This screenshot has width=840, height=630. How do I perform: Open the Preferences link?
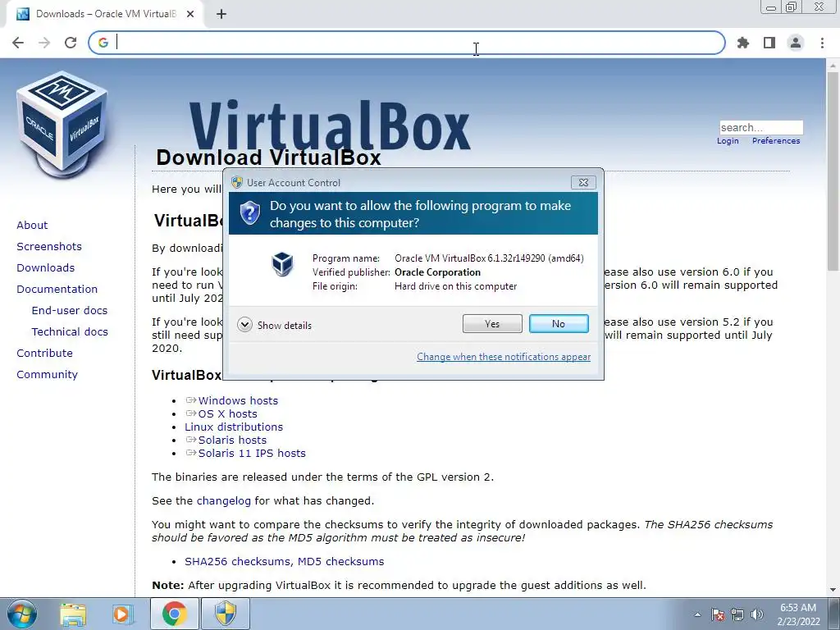776,141
